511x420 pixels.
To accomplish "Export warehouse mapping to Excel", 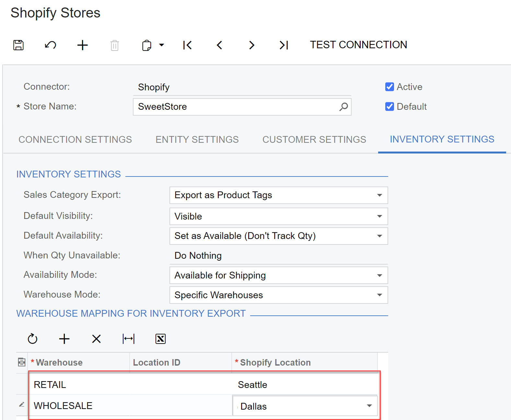I will coord(161,339).
